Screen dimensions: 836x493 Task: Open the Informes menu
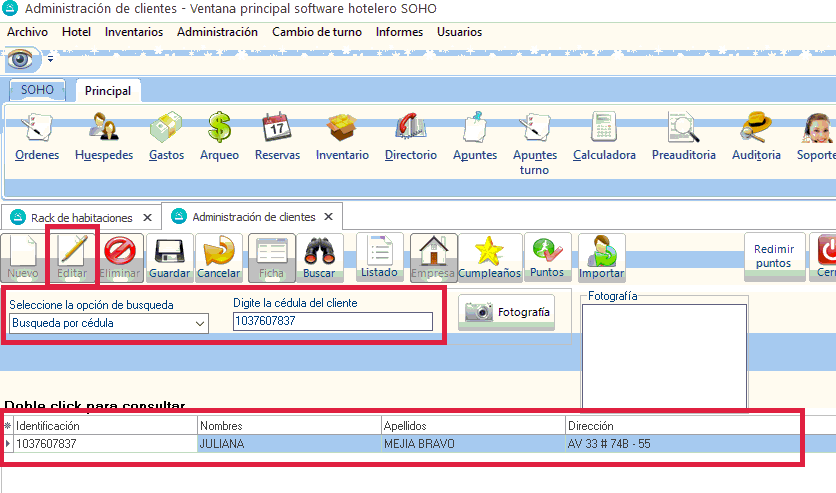click(399, 32)
